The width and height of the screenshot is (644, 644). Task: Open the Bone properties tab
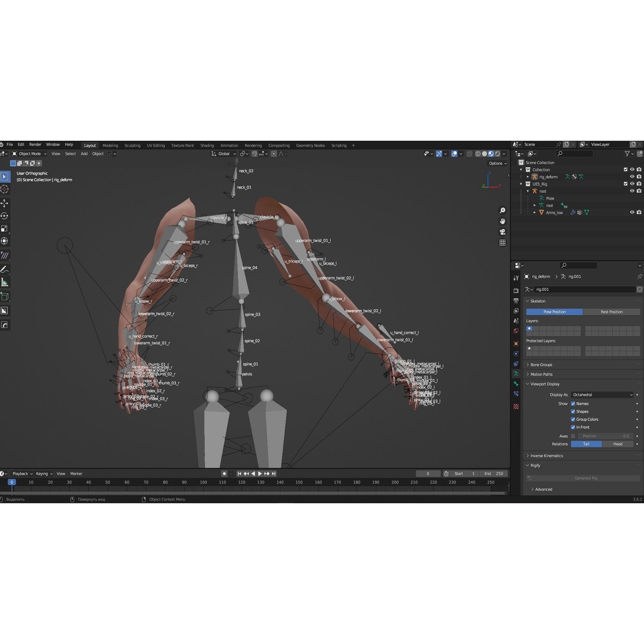click(x=516, y=383)
